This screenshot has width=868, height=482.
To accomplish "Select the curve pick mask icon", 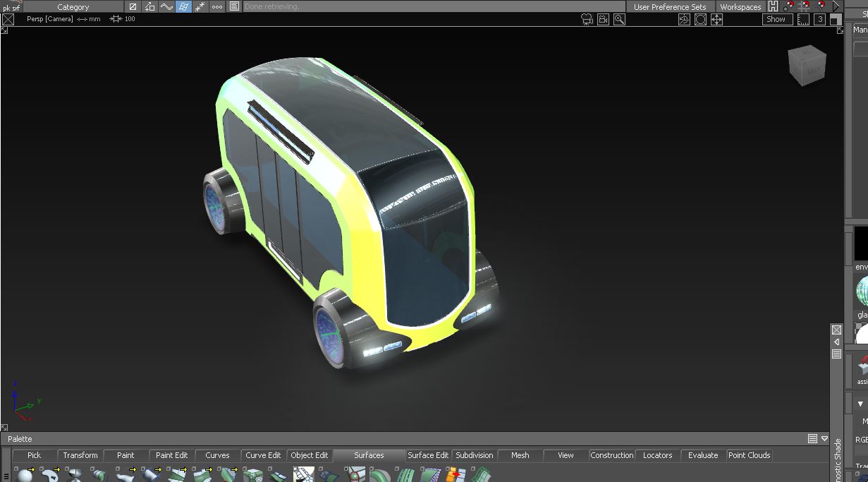I will (x=166, y=6).
